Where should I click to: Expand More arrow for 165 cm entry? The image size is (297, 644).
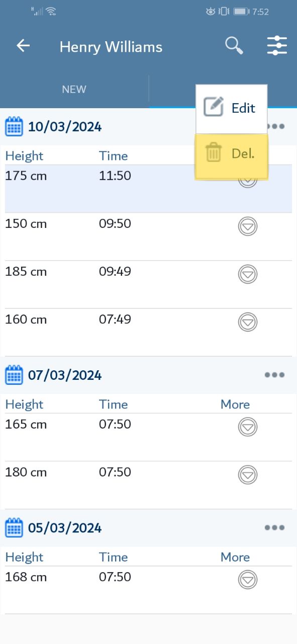click(248, 427)
